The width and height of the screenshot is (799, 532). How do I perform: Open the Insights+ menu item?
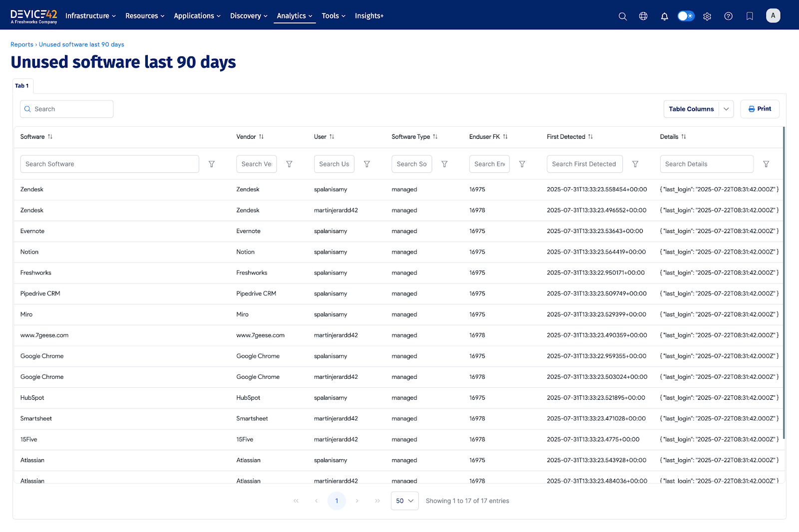[369, 15]
